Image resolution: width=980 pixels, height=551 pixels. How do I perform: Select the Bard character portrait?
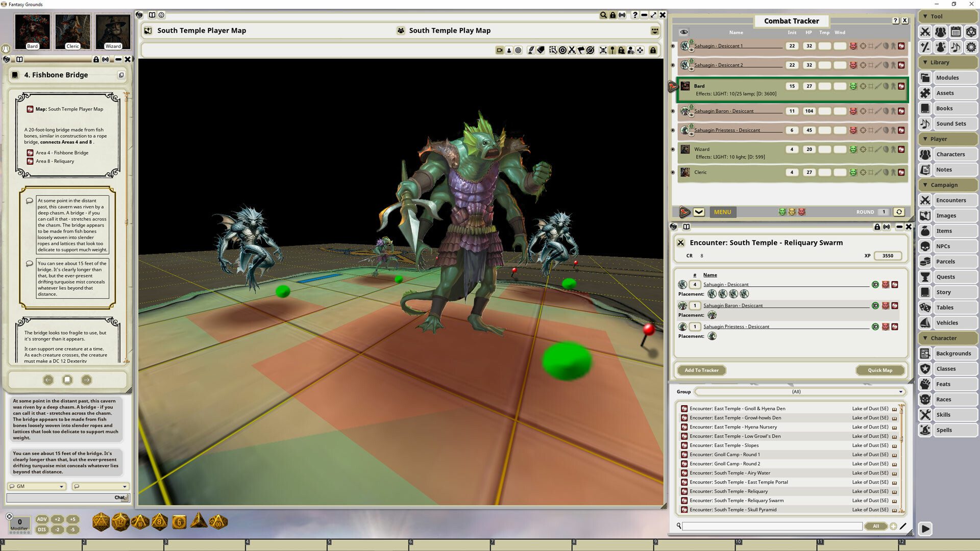(33, 31)
